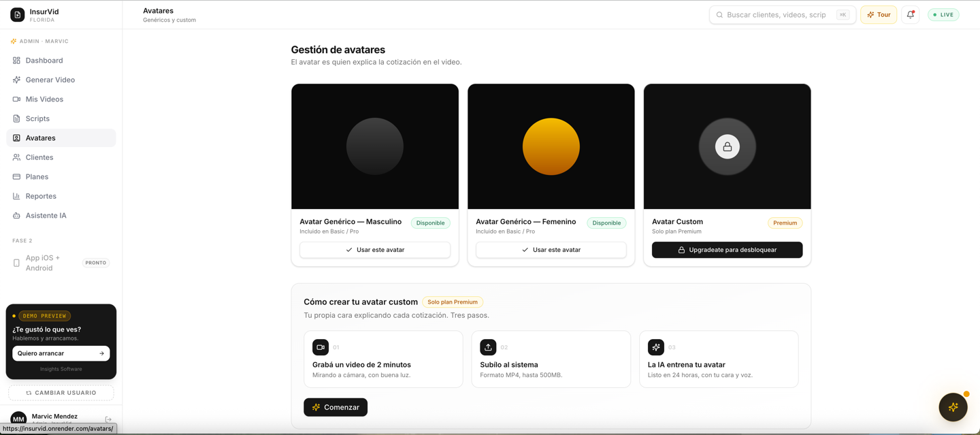980x435 pixels.
Task: Click the video camera icon in step 01
Action: point(321,347)
